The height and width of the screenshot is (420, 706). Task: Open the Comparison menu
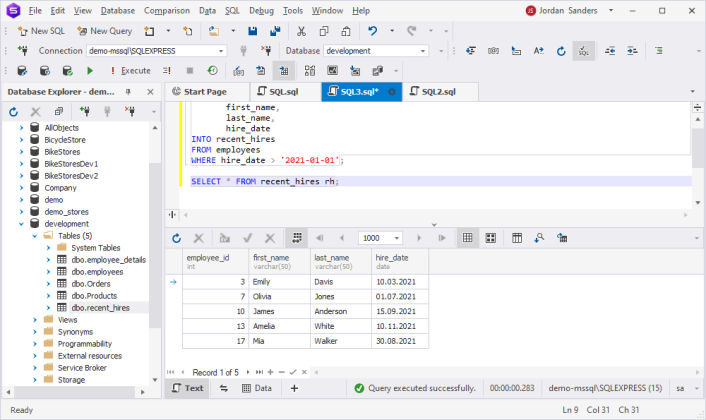click(x=167, y=10)
